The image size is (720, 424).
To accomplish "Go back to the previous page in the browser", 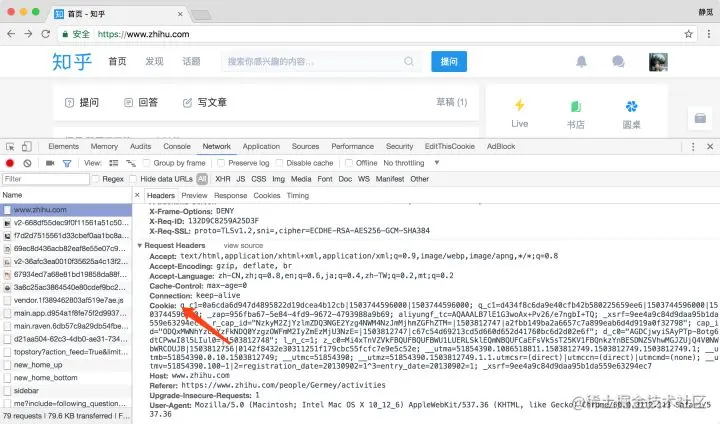I will pos(11,34).
